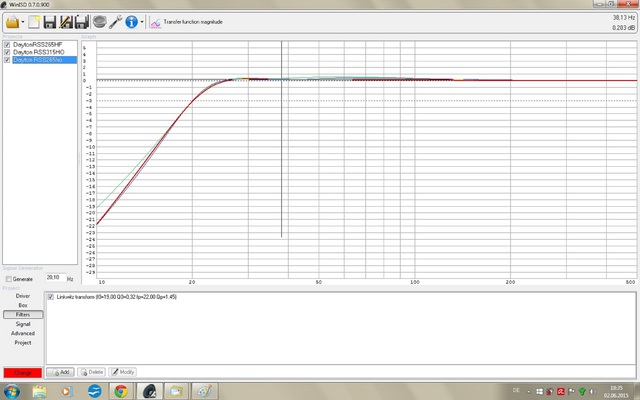Expand the dropdown arrow beside the info icon
640x400 pixels.
[142, 21]
